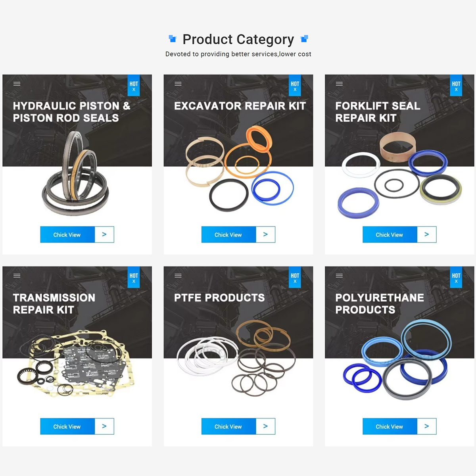This screenshot has width=476, height=476.
Task: Dismiss HOT badge on Excavator Repair Kit card
Action: tap(295, 90)
